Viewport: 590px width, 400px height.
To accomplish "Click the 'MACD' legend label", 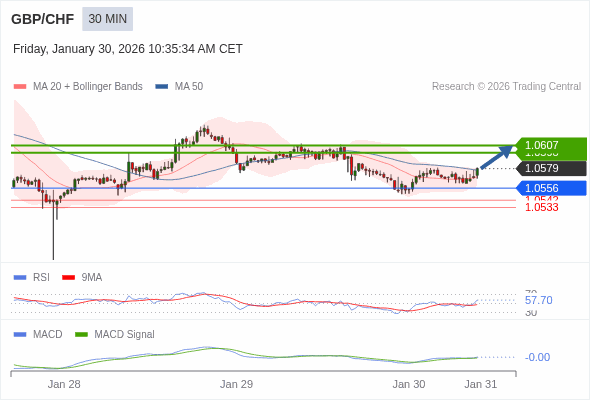I will 48,335.
